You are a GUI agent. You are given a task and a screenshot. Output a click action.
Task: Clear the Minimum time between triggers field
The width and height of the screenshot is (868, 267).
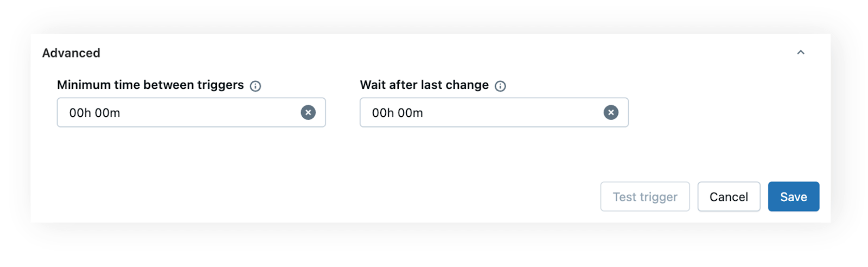coord(308,112)
